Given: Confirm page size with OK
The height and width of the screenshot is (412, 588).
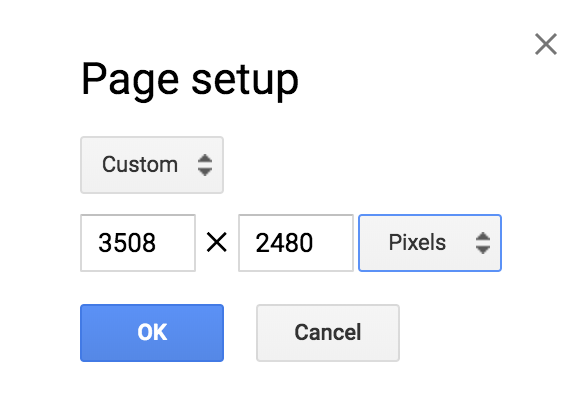Looking at the screenshot, I should point(152,333).
